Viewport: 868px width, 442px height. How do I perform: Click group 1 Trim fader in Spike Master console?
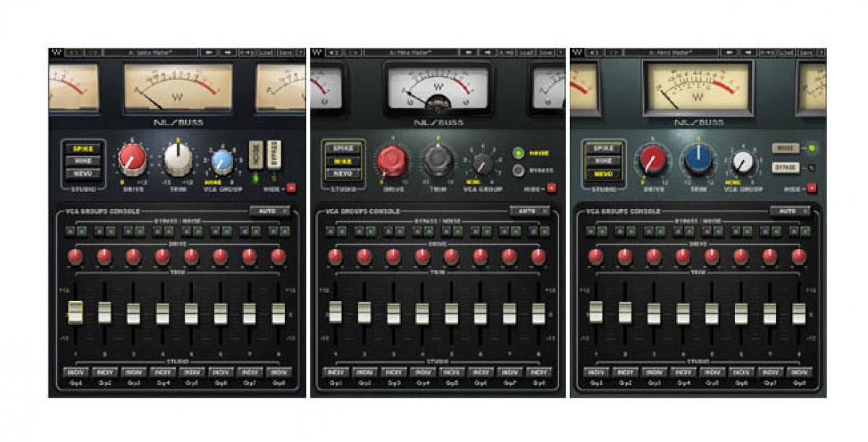(75, 312)
